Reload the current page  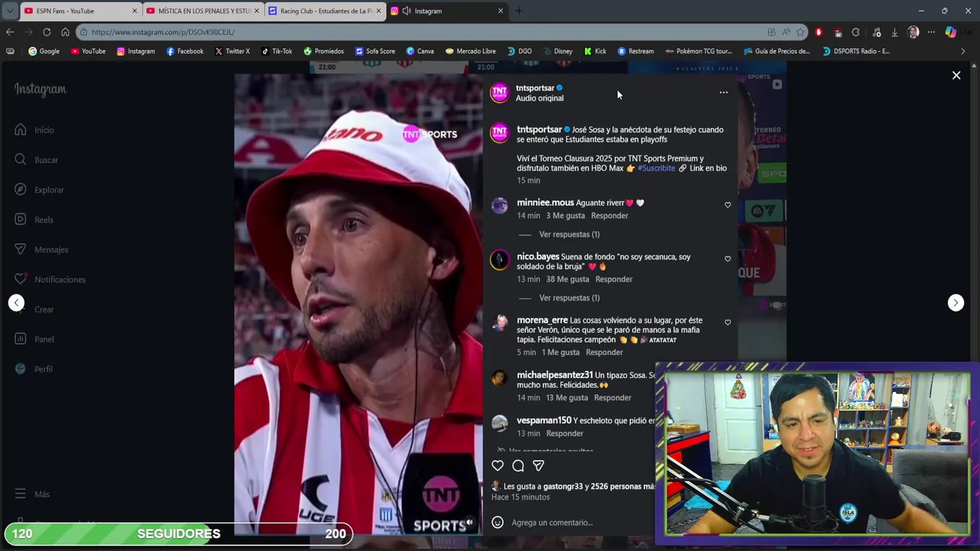pos(47,32)
